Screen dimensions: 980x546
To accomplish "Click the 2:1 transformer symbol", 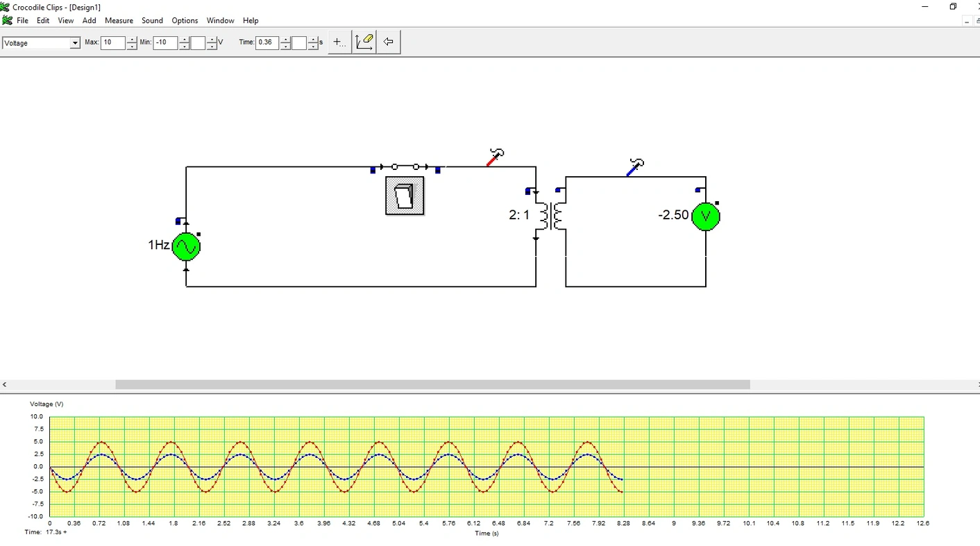I will pyautogui.click(x=551, y=216).
